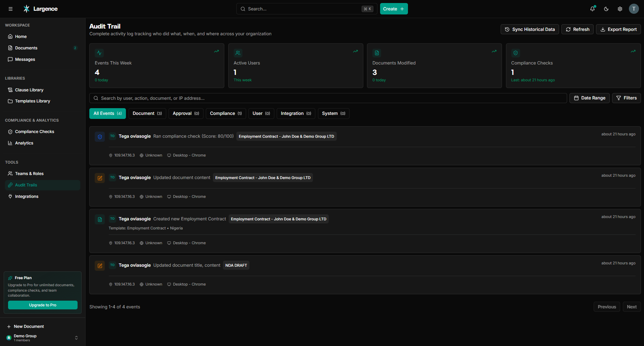Select Audit Trails in sidebar
Screen dimensions: 644x346
(43, 185)
